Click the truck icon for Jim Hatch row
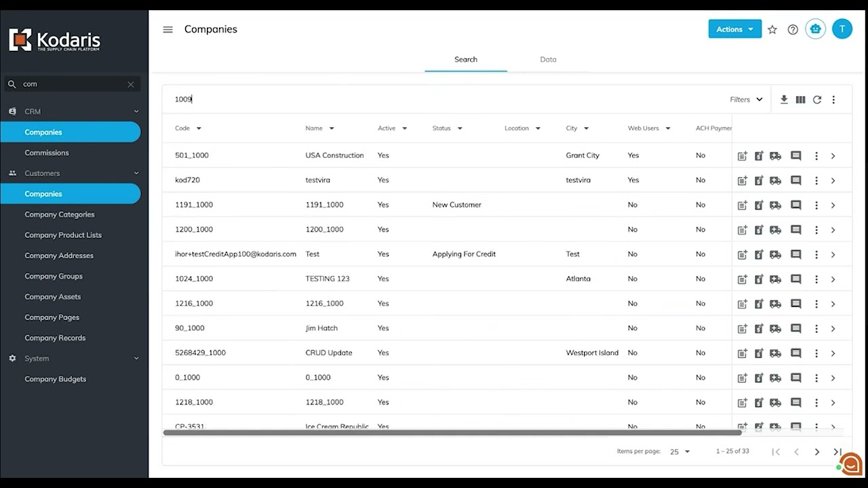Screen dimensions: 868x488 pyautogui.click(x=775, y=329)
